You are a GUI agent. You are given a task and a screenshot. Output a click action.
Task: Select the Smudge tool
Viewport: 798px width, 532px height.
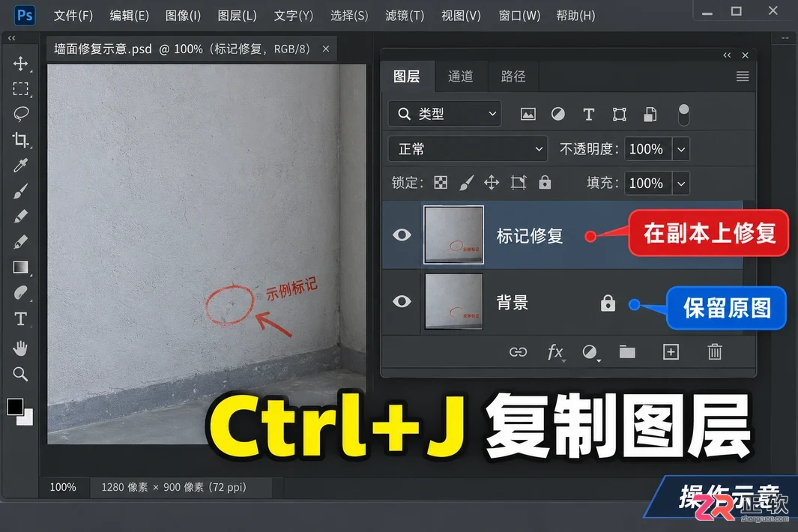(x=20, y=293)
